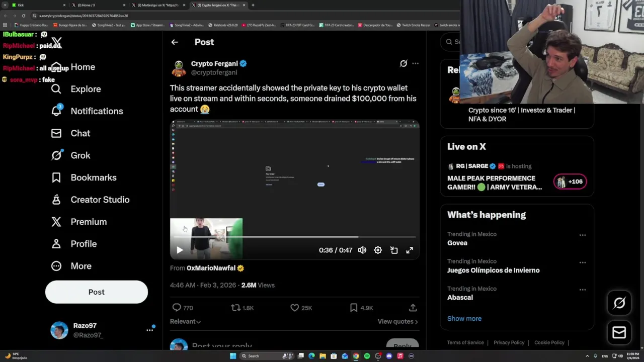Toggle picture-in-picture on the video
Viewport: 644px width, 362px height.
(x=394, y=250)
